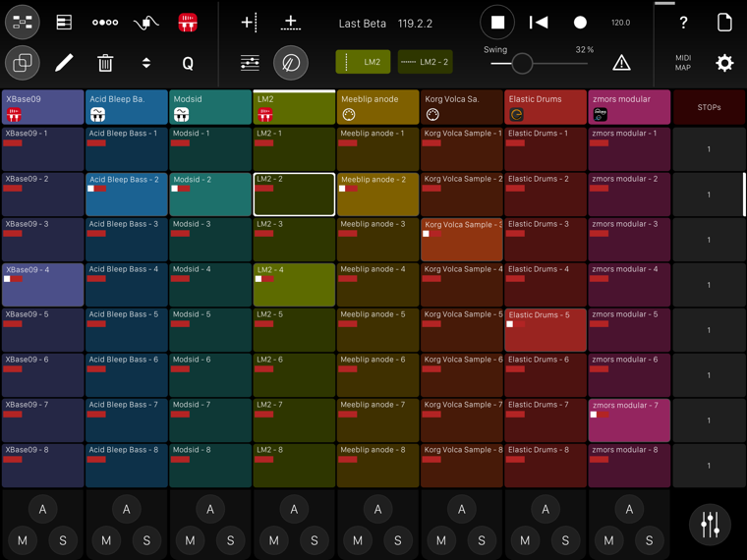The height and width of the screenshot is (560, 747).
Task: Open the step sequencer dots icon
Action: pyautogui.click(x=105, y=23)
